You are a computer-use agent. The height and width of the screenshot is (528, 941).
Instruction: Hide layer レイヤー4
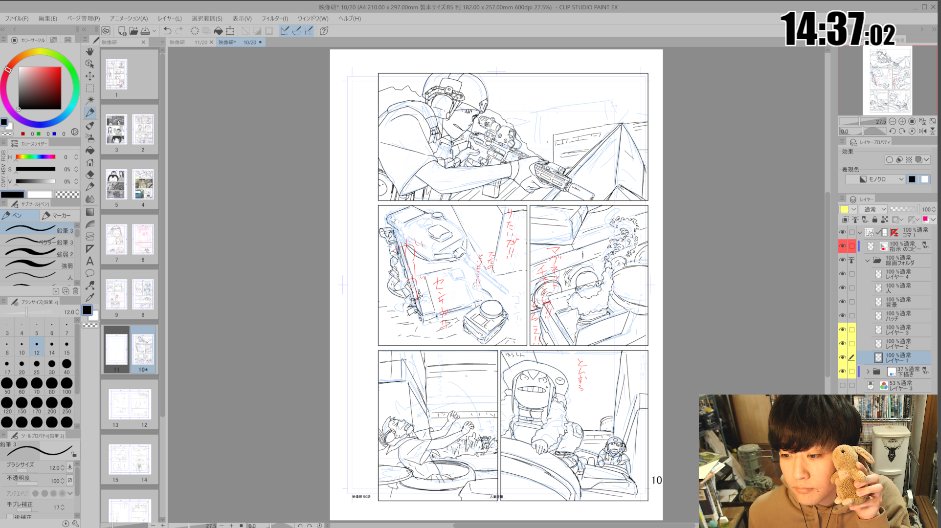point(843,274)
